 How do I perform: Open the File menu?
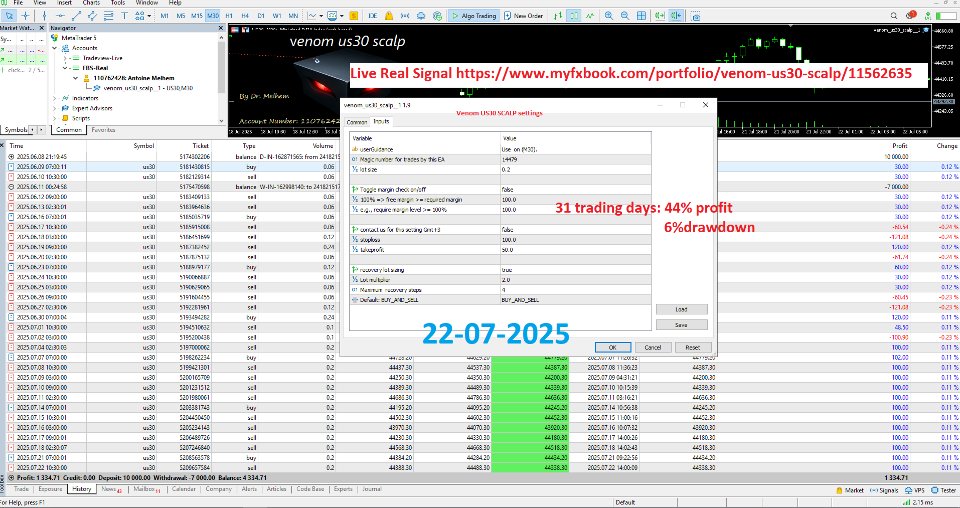point(18,2)
